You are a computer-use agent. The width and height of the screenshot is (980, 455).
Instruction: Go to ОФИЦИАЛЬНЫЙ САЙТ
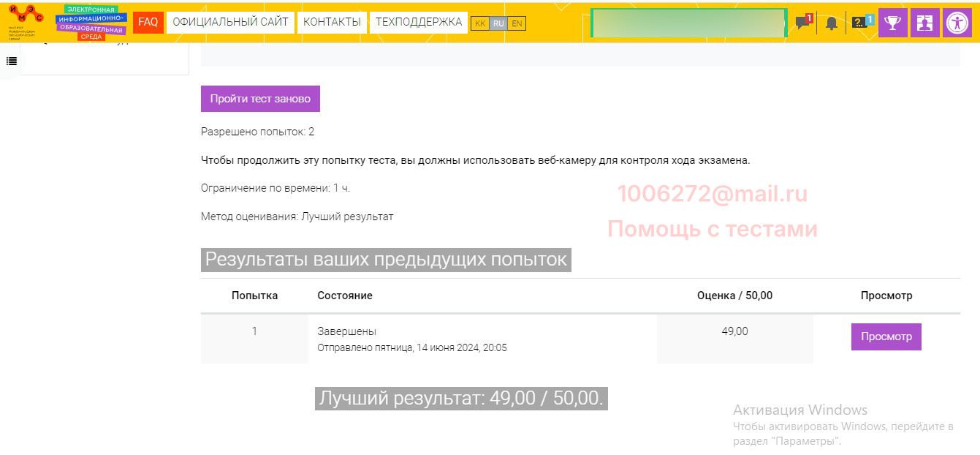tap(230, 22)
